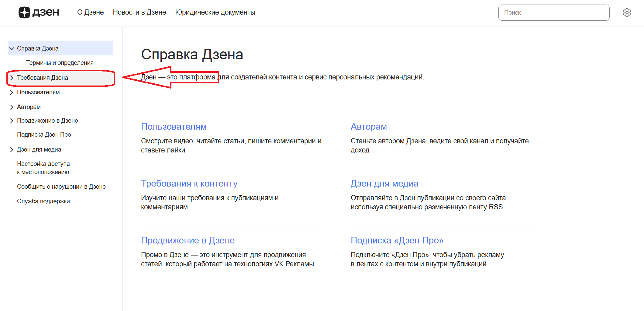Viewport: 644px width, 311px height.
Task: Open the settings gear icon
Action: pos(627,12)
